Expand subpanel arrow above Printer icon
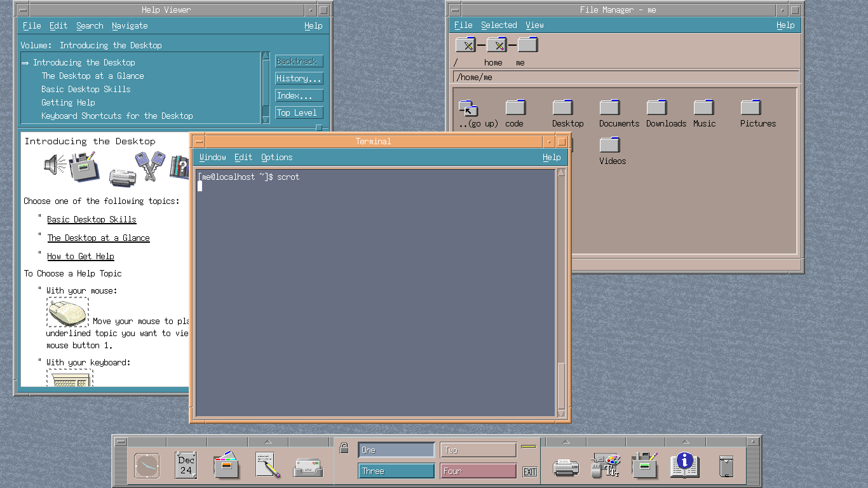Screen dimensions: 868x488 click(x=566, y=442)
